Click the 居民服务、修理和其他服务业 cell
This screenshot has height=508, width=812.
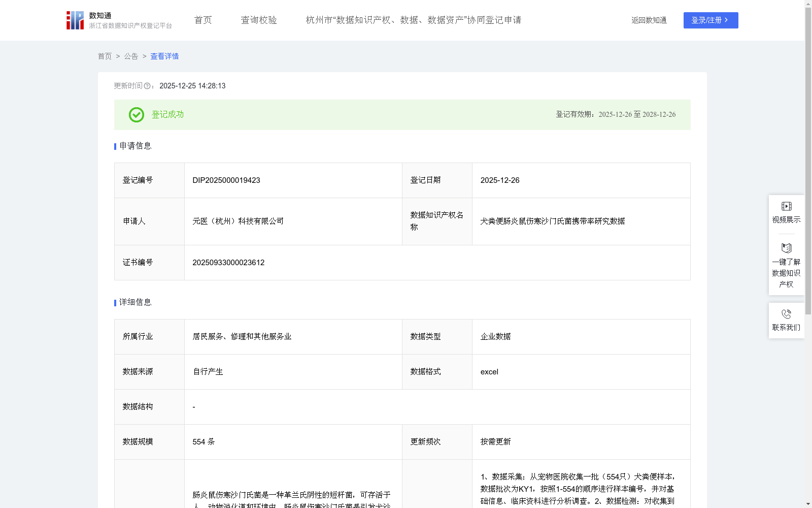[293, 337]
